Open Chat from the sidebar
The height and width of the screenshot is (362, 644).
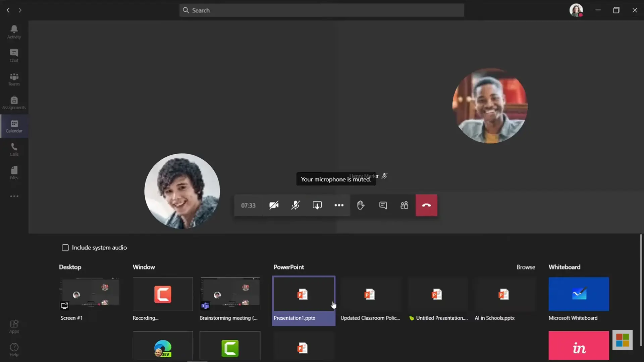pyautogui.click(x=14, y=55)
